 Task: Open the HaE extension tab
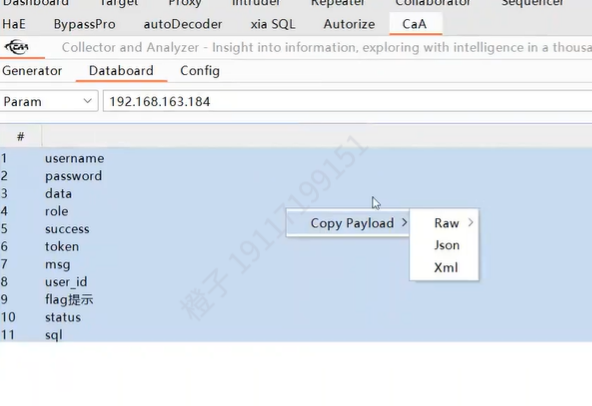pyautogui.click(x=14, y=24)
